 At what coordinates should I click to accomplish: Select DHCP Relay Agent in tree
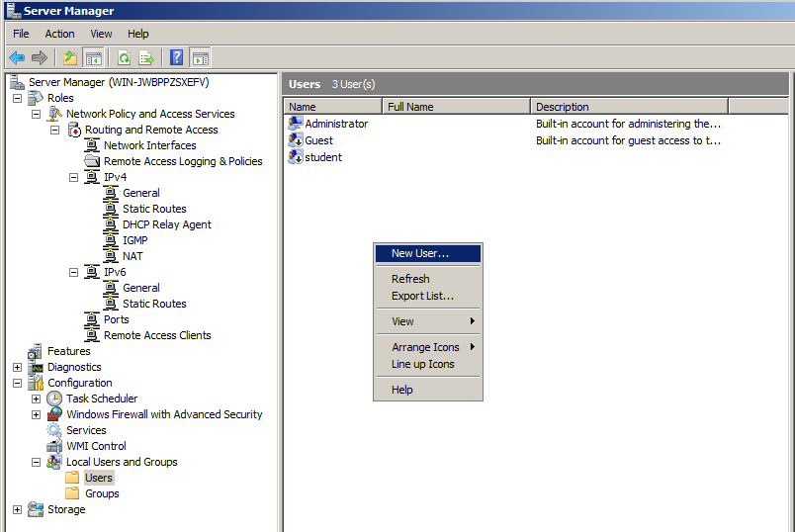(x=167, y=224)
